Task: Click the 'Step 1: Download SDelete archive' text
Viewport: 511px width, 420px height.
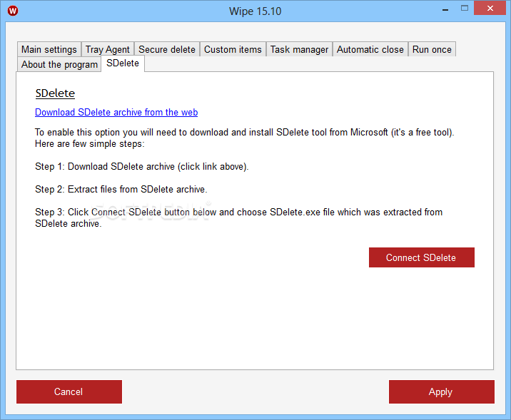Action: [142, 167]
